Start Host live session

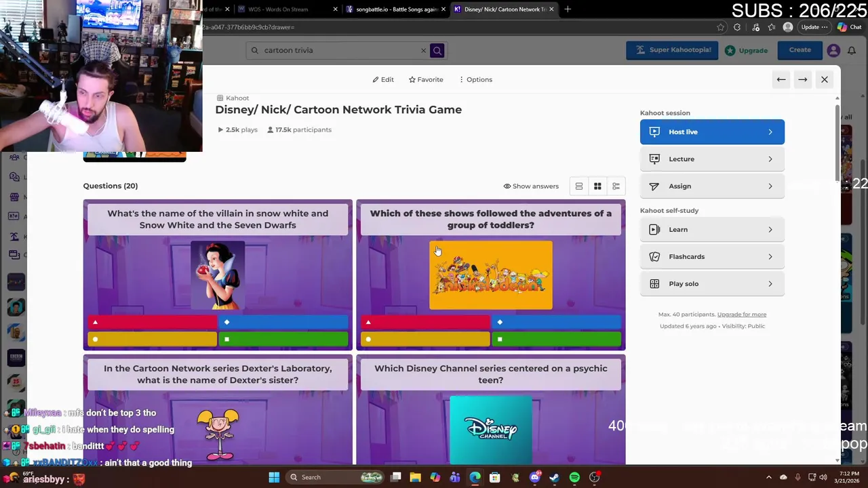click(712, 131)
